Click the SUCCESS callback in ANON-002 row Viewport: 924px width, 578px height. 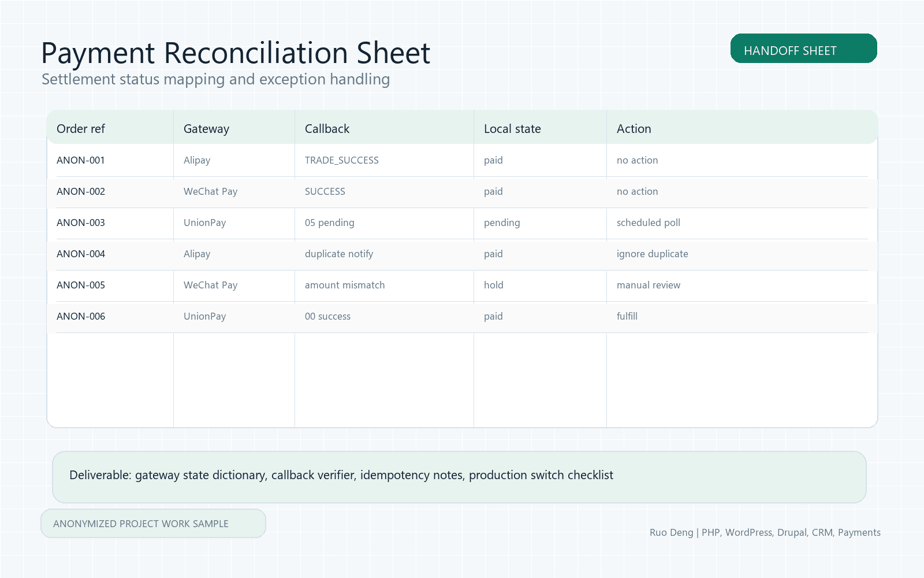pyautogui.click(x=325, y=191)
